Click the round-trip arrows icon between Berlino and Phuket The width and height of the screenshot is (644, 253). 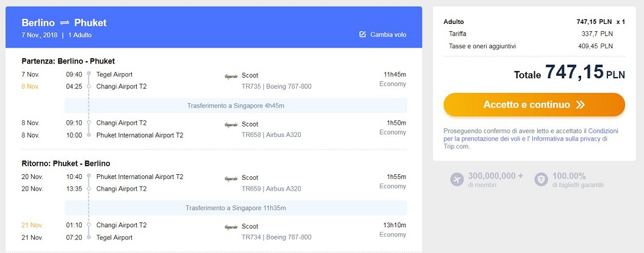coord(65,23)
